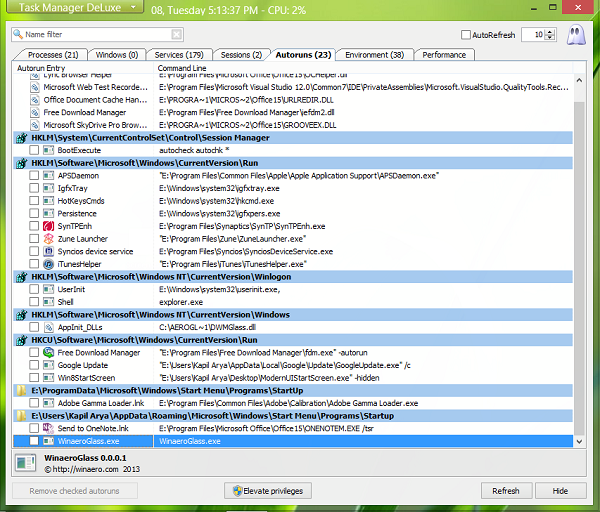Viewport: 600px width, 512px height.
Task: Check the Persistence autorun checkbox
Action: 34,213
